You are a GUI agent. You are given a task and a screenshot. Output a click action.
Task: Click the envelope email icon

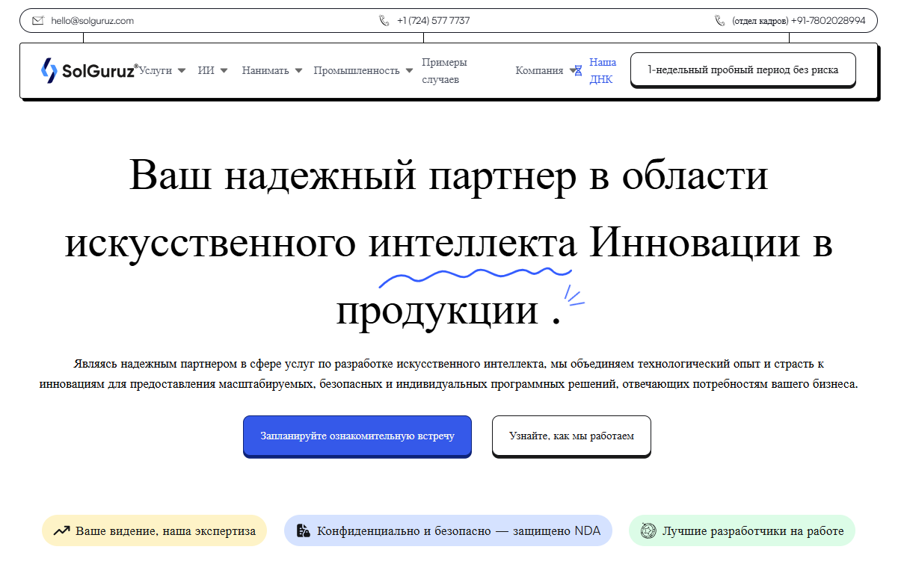coord(38,21)
